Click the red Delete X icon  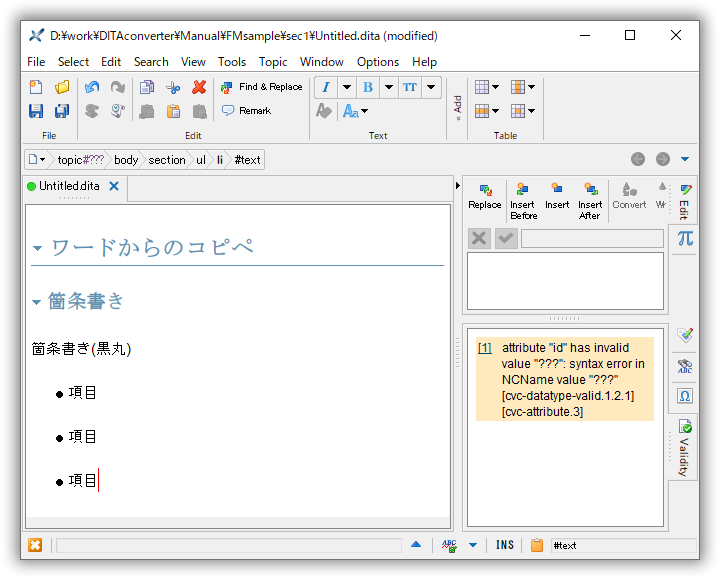(199, 87)
